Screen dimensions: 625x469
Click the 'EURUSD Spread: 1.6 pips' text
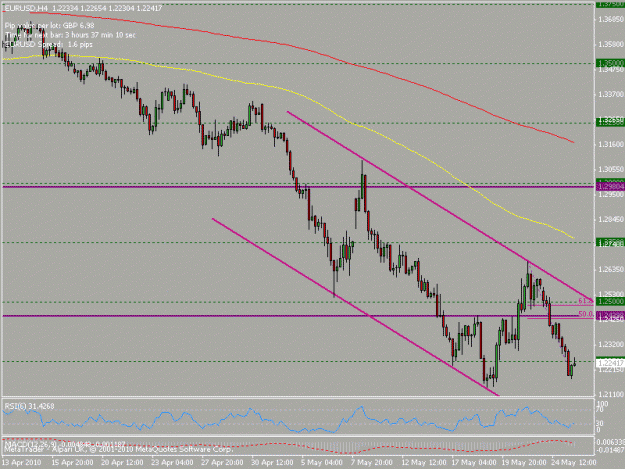click(x=48, y=44)
